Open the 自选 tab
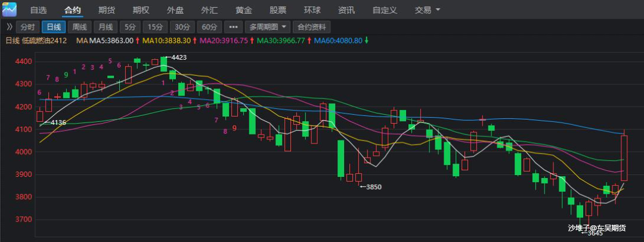 coord(39,10)
